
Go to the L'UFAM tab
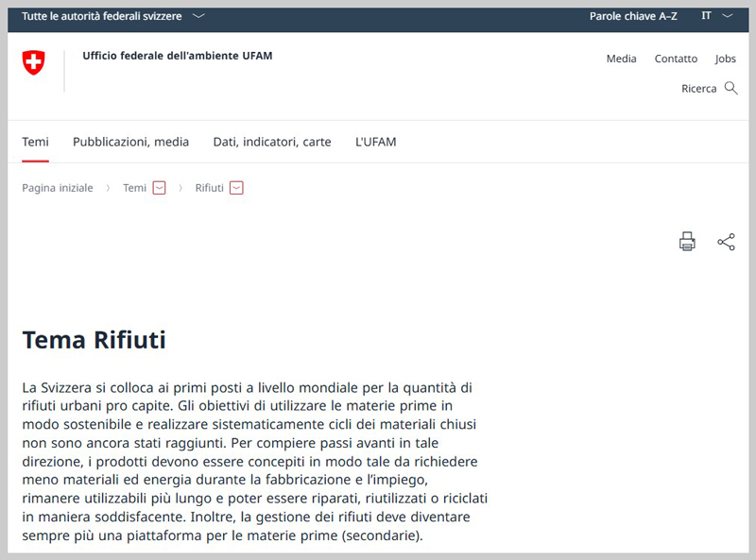[x=375, y=142]
